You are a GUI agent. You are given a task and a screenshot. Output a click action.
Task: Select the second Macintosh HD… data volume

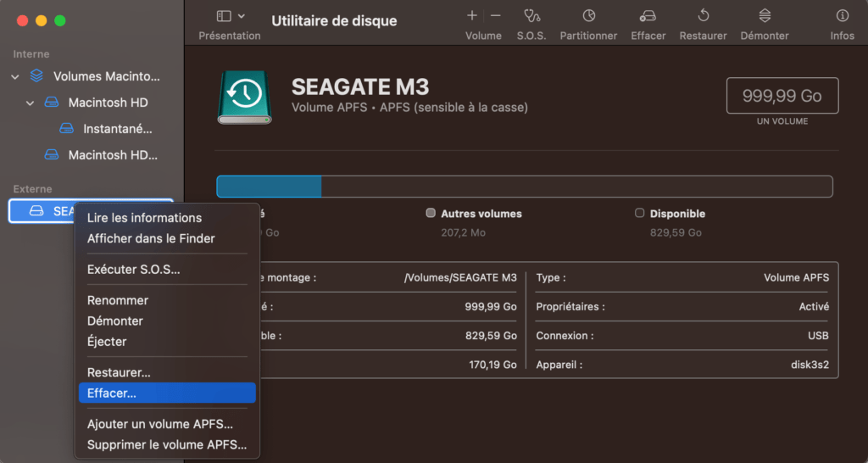(x=92, y=155)
